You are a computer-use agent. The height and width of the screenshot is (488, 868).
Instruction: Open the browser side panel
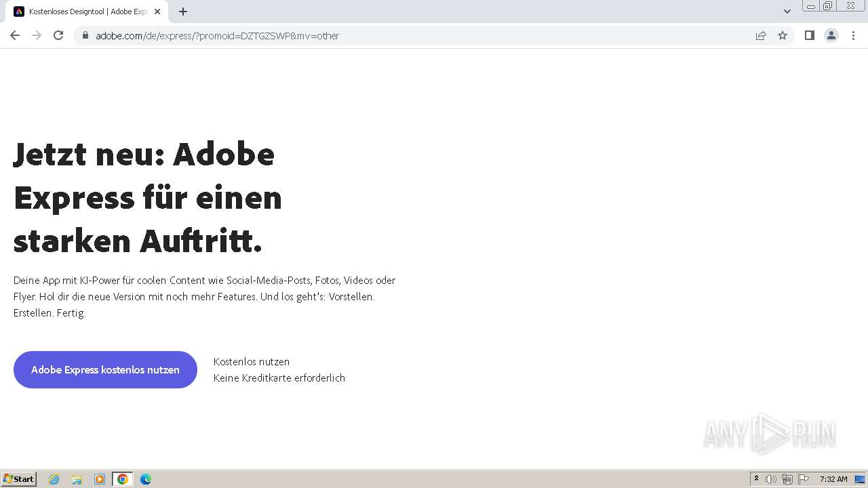[x=809, y=35]
